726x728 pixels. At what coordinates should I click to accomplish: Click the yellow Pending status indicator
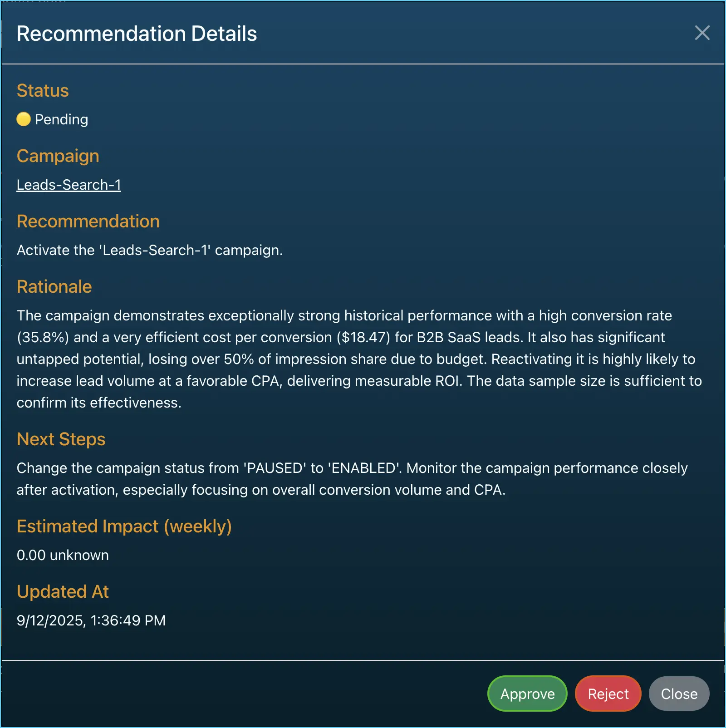point(24,119)
